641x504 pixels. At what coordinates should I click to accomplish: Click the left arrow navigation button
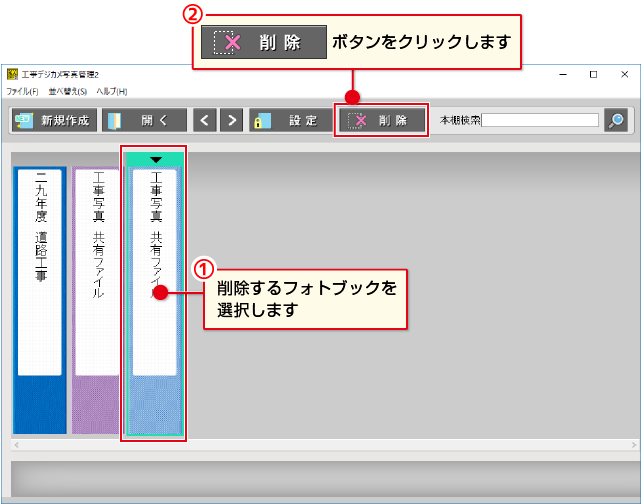205,120
